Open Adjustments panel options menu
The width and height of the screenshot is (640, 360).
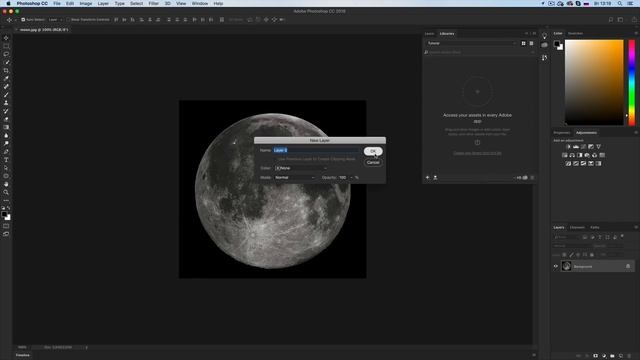click(x=636, y=133)
